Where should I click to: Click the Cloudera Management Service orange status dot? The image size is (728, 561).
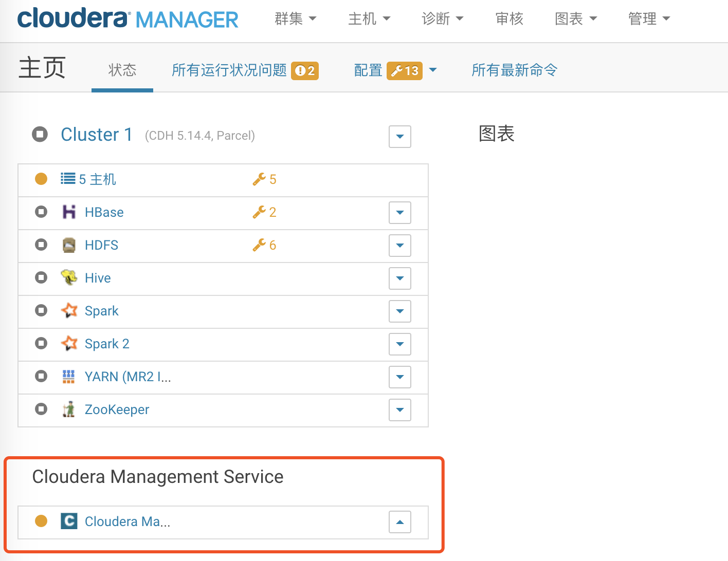click(x=41, y=521)
